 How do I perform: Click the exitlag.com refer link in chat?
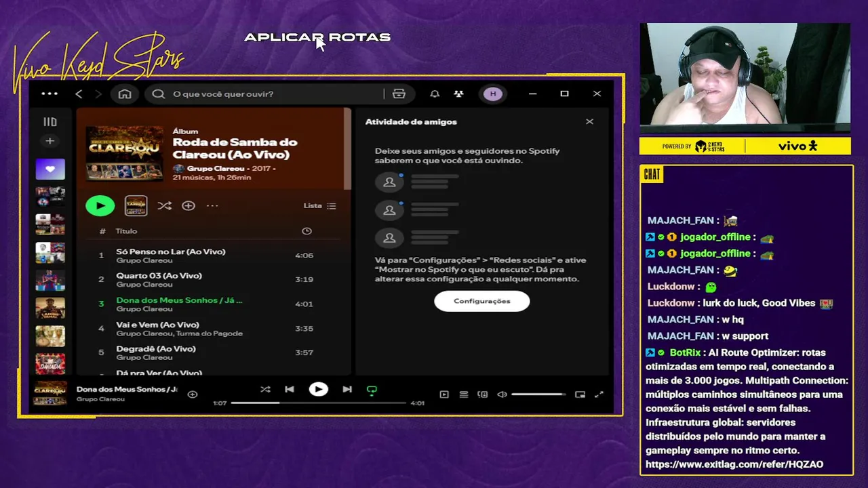pos(734,464)
